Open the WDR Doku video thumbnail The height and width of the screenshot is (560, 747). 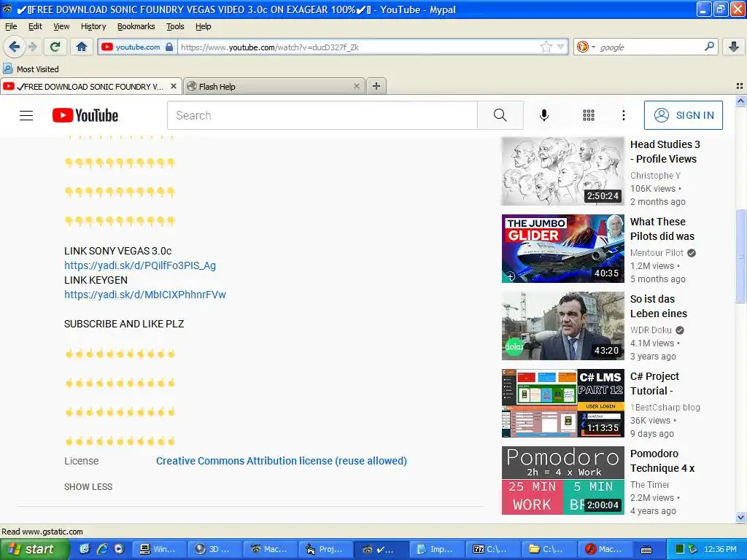(x=562, y=326)
